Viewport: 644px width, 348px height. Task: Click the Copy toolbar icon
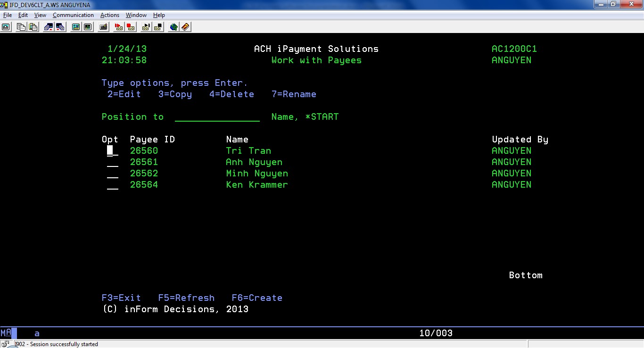pyautogui.click(x=21, y=27)
